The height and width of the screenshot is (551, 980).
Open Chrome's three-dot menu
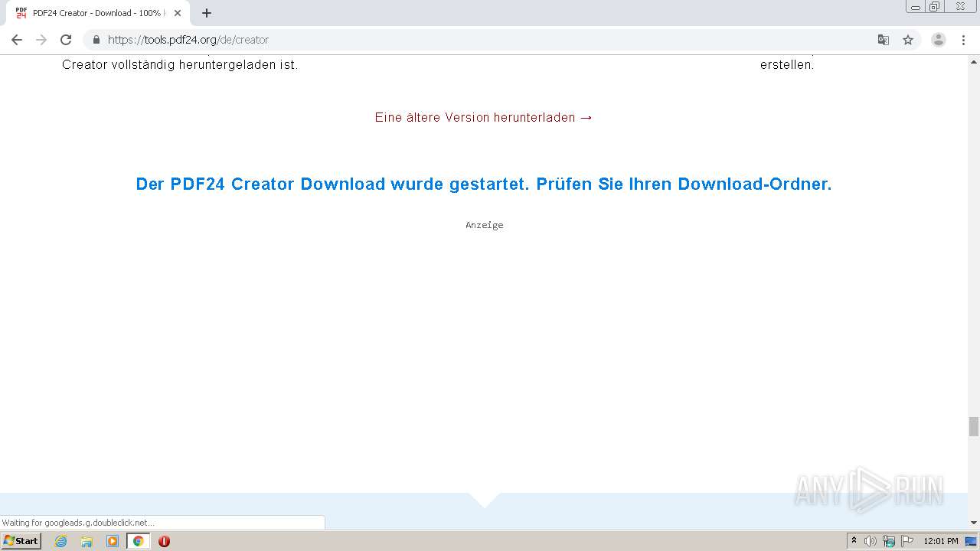pos(963,40)
